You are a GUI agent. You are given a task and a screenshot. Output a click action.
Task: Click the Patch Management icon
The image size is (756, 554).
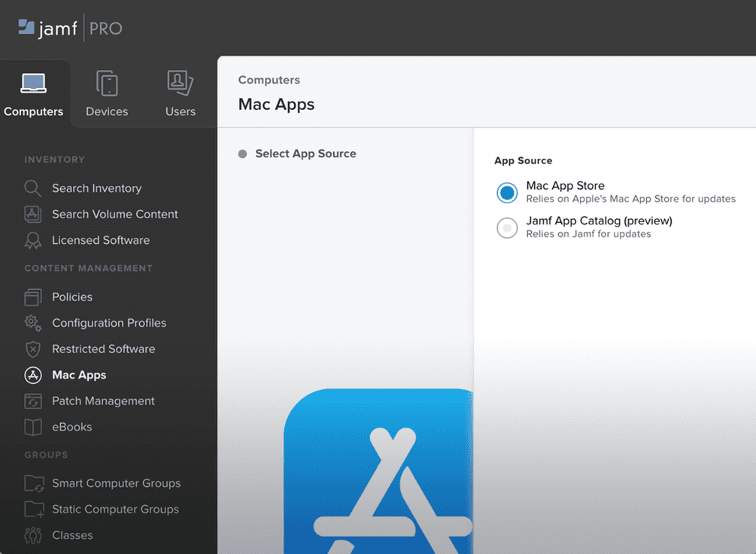[x=33, y=401]
